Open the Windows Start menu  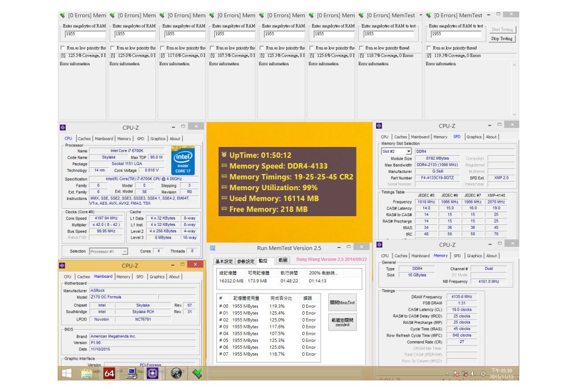(x=66, y=374)
